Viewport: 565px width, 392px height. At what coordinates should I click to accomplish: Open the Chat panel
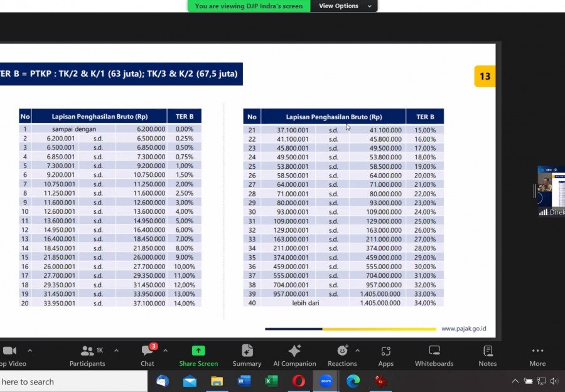click(148, 354)
